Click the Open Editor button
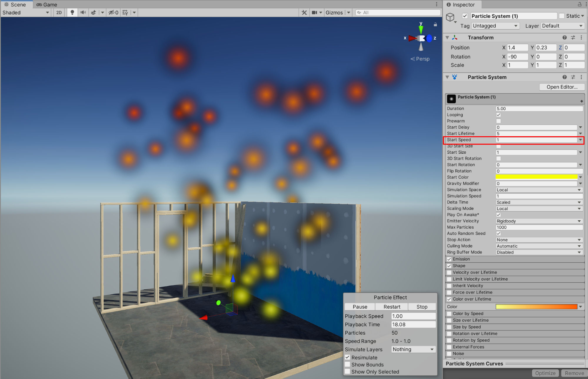This screenshot has height=379, width=588. point(562,87)
